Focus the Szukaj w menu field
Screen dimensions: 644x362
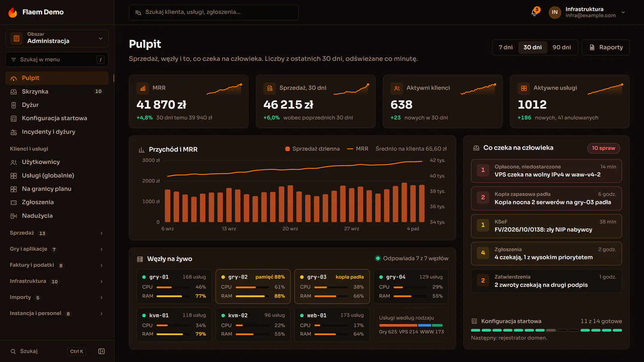tap(57, 60)
